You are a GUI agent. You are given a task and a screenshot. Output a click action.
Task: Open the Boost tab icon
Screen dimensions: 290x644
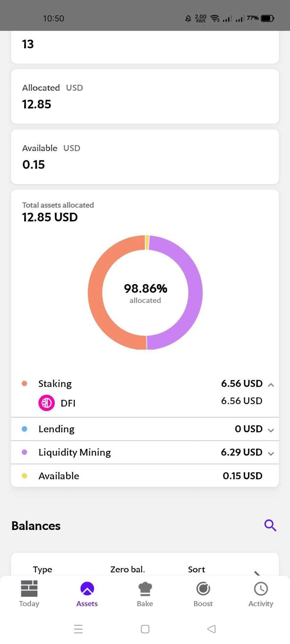point(203,589)
